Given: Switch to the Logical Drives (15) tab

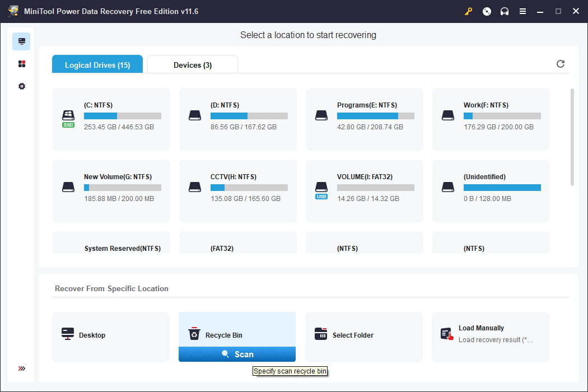Looking at the screenshot, I should tap(97, 64).
